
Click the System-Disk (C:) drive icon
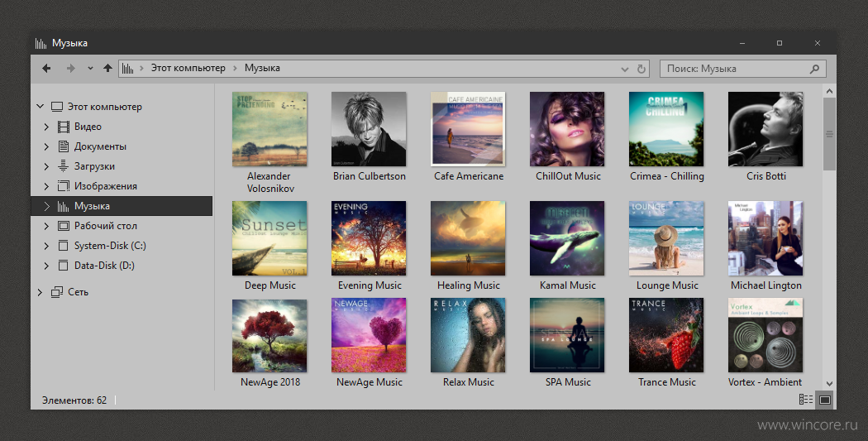pos(64,246)
